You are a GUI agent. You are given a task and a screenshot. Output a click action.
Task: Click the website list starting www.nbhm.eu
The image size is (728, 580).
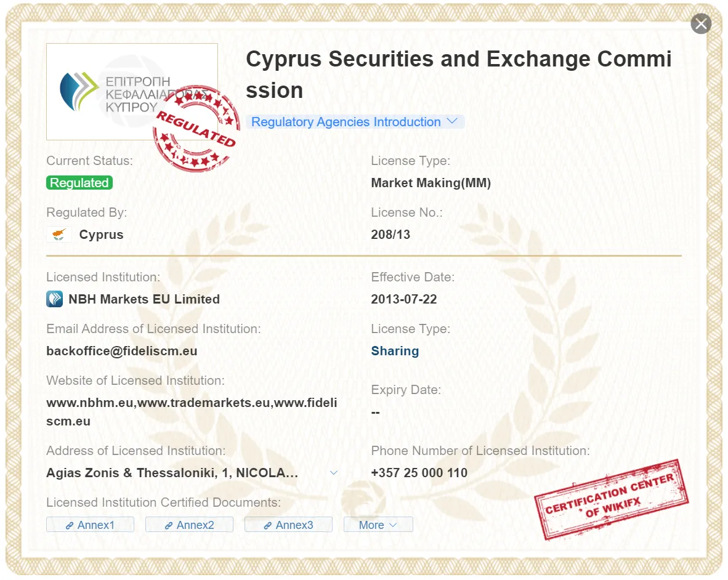point(192,412)
